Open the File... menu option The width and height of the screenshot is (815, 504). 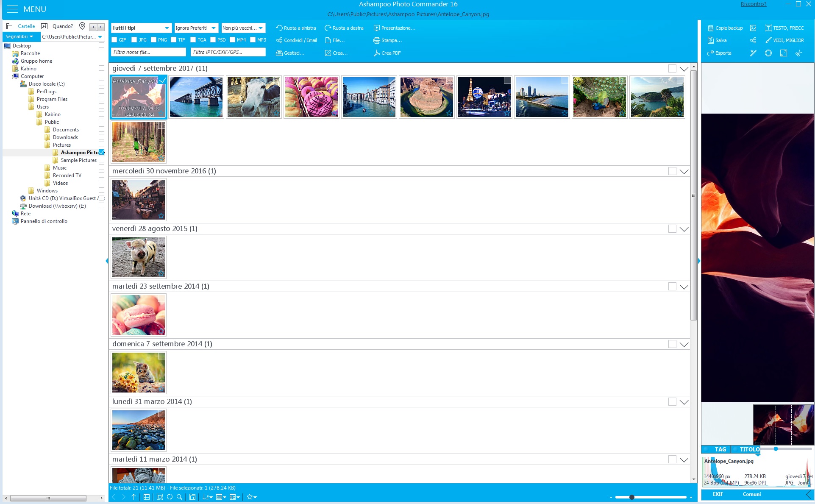click(x=334, y=40)
